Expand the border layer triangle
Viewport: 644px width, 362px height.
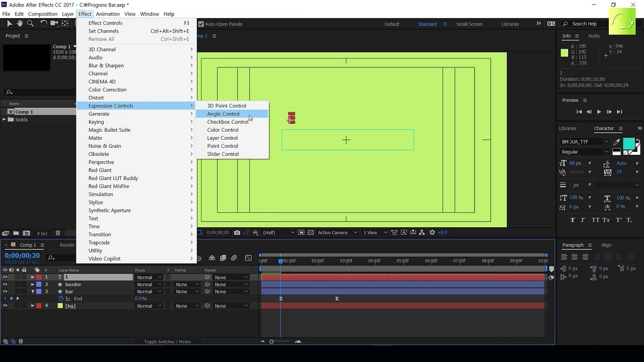[x=33, y=285]
